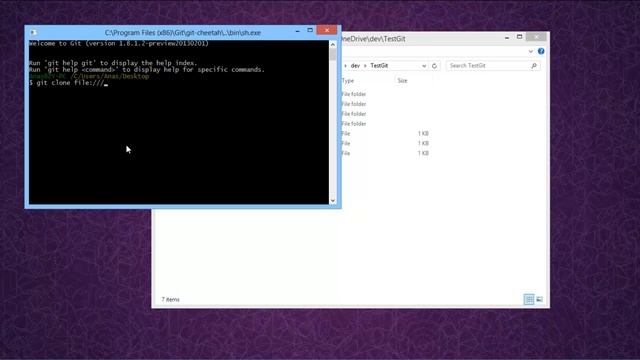
Task: Click the '7 items' status bar text
Action: (170, 300)
